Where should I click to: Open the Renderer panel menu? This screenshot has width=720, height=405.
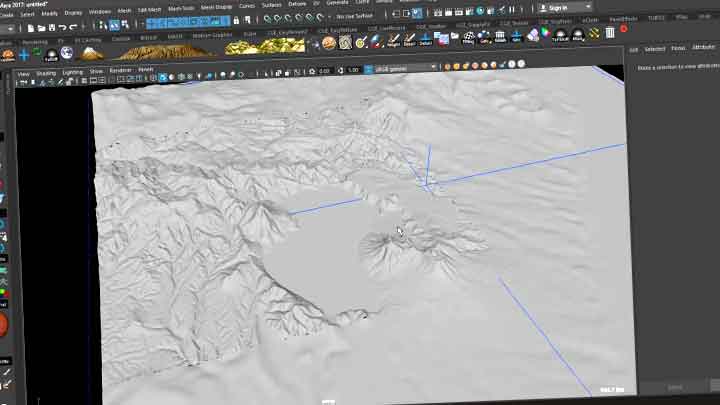[x=120, y=72]
